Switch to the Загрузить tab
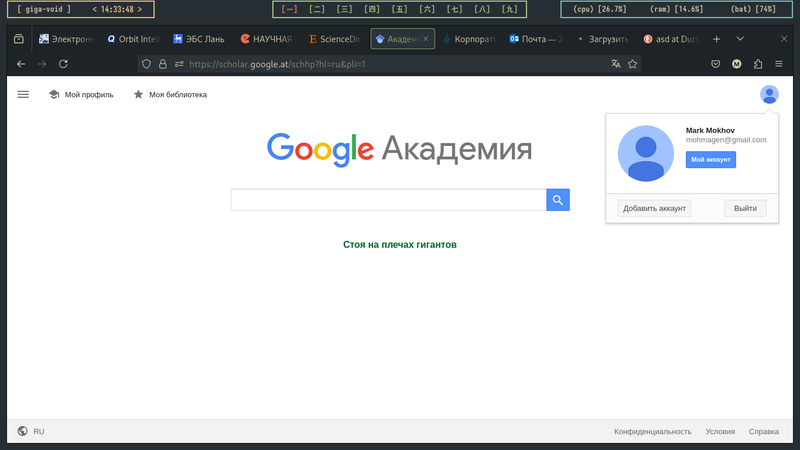Image resolution: width=800 pixels, height=450 pixels. click(x=604, y=39)
